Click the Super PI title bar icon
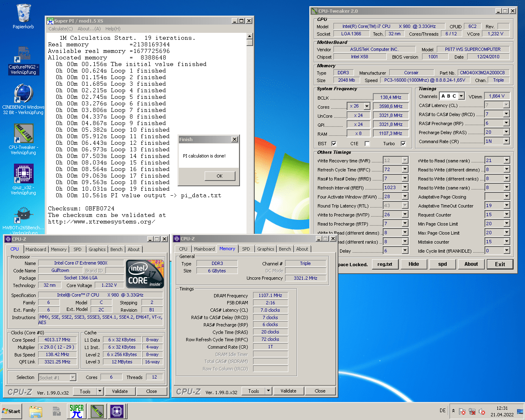The image size is (525, 420). point(50,21)
